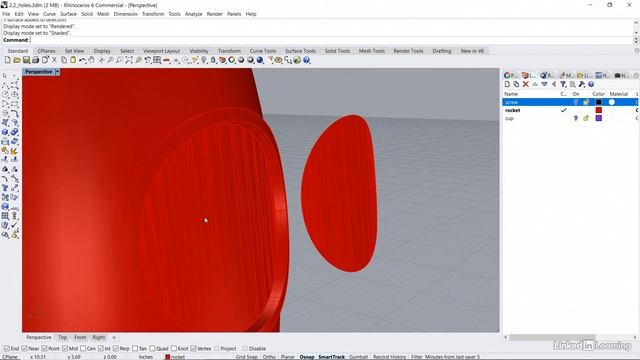Switch to Solid Tools toolbar tab
The height and width of the screenshot is (360, 640).
(337, 51)
